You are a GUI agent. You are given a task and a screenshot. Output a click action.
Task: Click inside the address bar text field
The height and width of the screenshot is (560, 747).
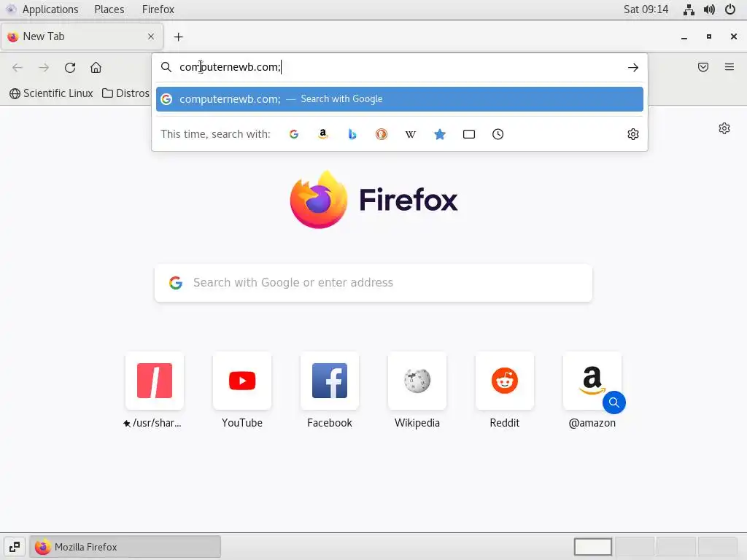(x=400, y=67)
